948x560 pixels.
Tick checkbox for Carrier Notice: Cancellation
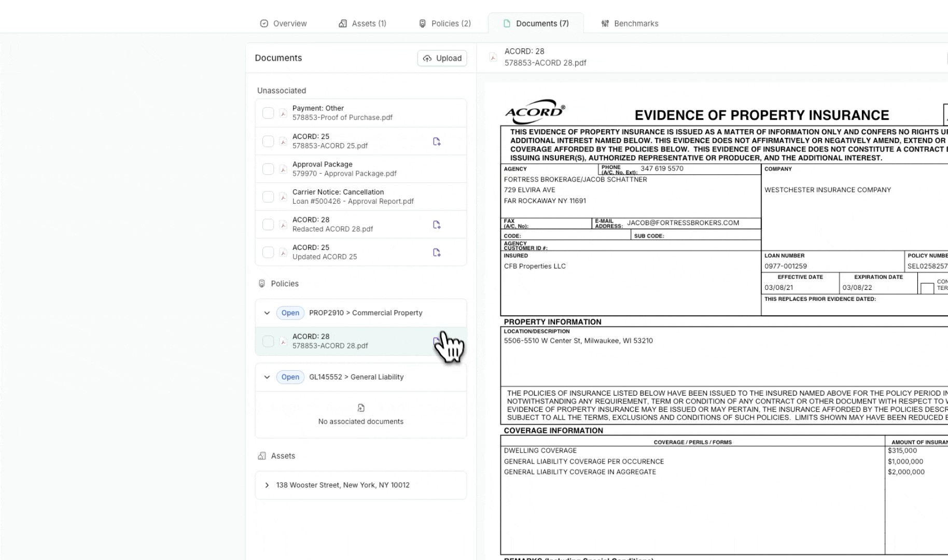[x=268, y=197]
